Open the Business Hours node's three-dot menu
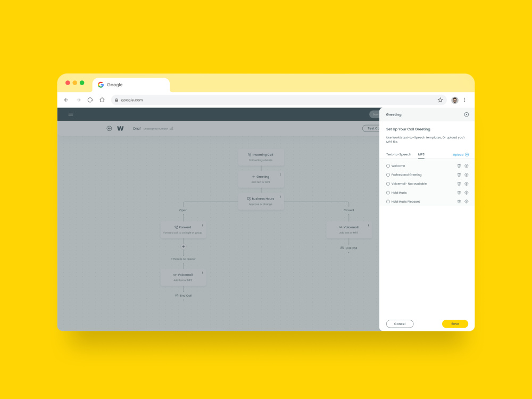Screen dimensions: 532x399 [280, 197]
